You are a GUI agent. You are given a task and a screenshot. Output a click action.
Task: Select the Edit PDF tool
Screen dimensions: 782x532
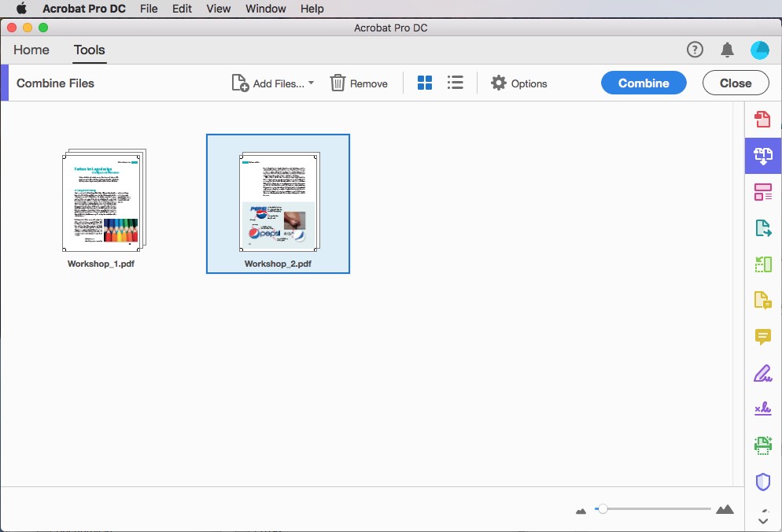click(762, 264)
